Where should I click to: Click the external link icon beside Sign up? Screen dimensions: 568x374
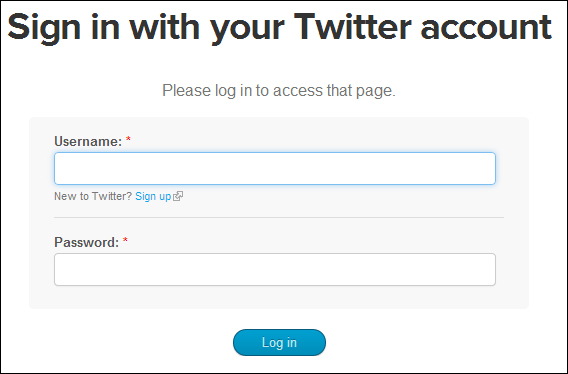click(x=178, y=196)
